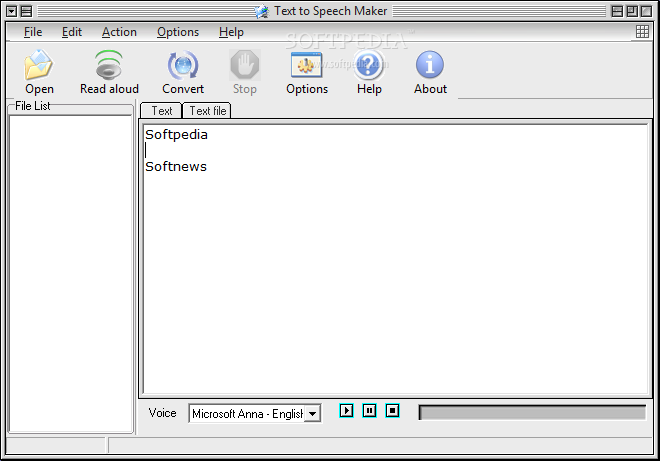This screenshot has height=461, width=660.
Task: Show the About info icon
Action: 429,65
